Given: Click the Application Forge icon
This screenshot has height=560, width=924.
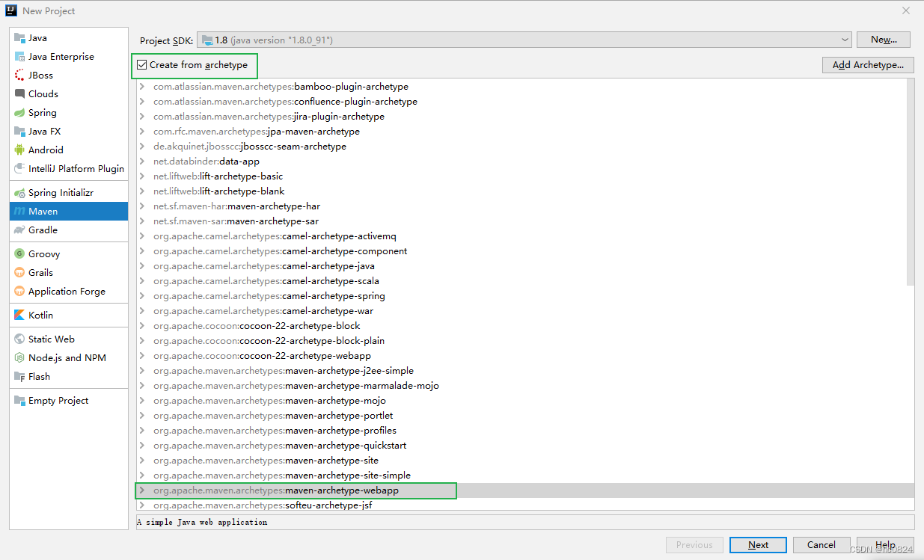Looking at the screenshot, I should pyautogui.click(x=19, y=292).
